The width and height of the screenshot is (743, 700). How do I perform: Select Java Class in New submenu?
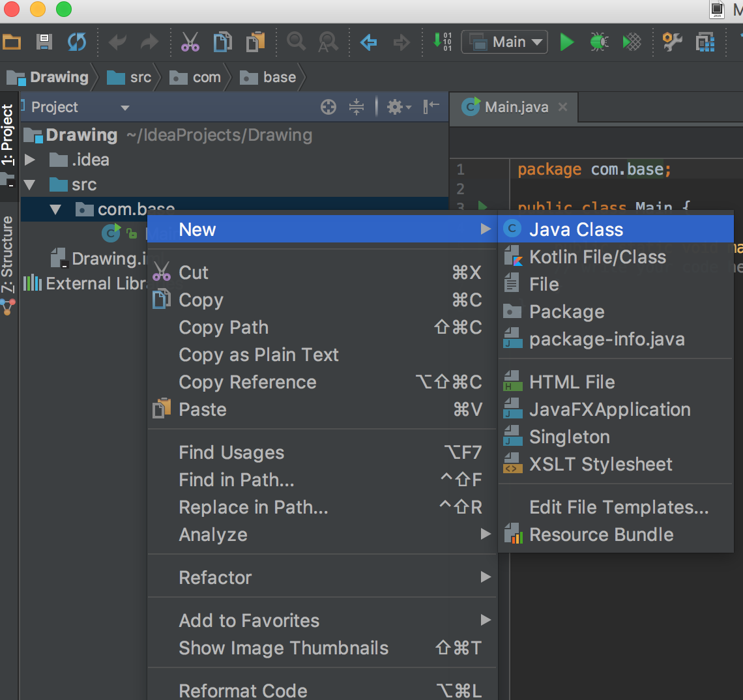pyautogui.click(x=616, y=229)
